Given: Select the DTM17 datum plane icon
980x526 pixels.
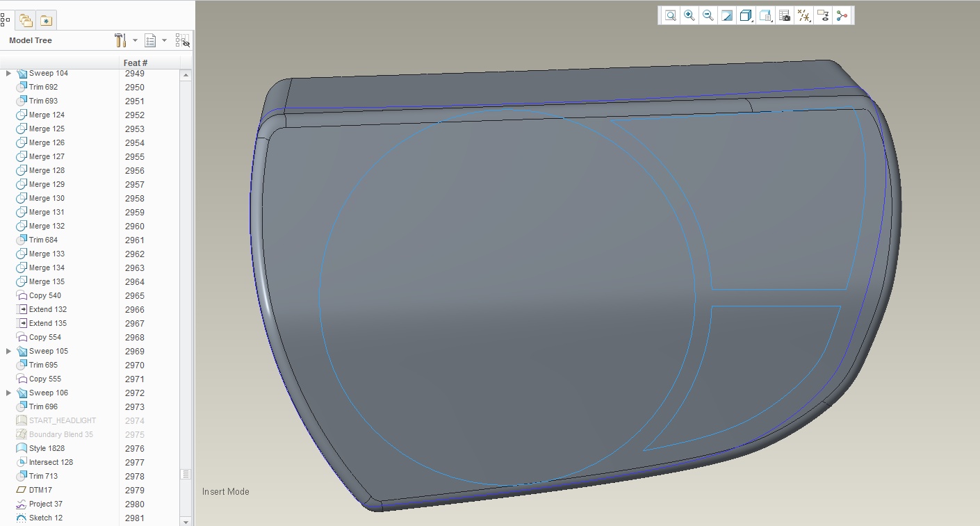Looking at the screenshot, I should coord(22,490).
